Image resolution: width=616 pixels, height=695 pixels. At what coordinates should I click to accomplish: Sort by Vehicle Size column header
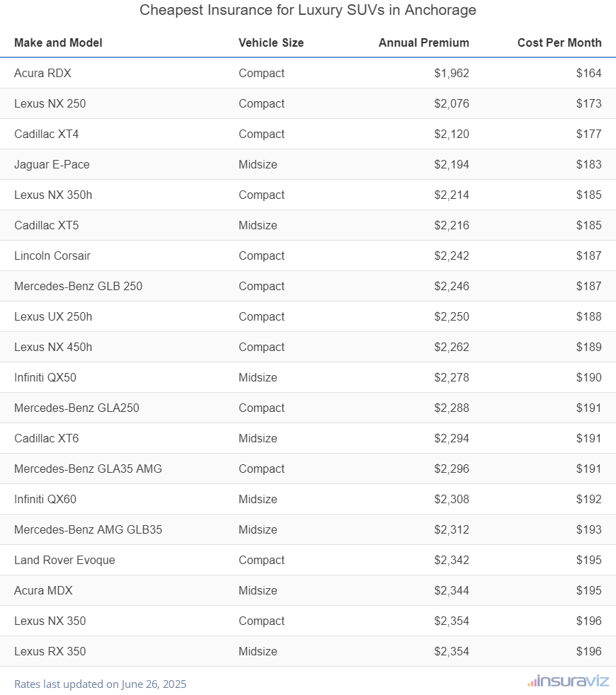pyautogui.click(x=271, y=42)
